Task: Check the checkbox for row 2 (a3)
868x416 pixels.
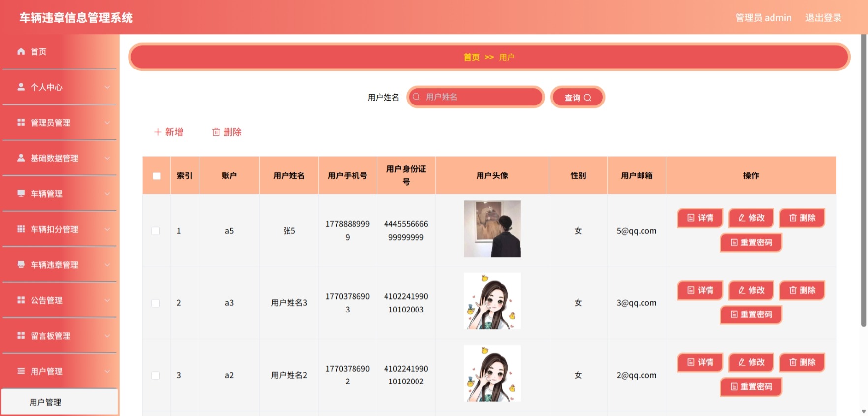Action: click(x=156, y=303)
